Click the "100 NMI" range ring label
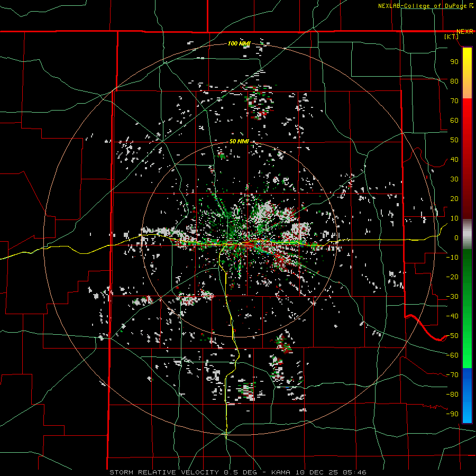 239,44
